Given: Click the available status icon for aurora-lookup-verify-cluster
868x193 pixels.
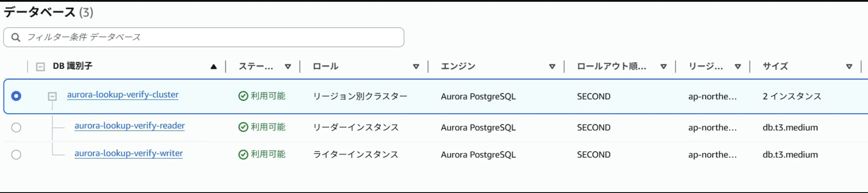Looking at the screenshot, I should [243, 96].
